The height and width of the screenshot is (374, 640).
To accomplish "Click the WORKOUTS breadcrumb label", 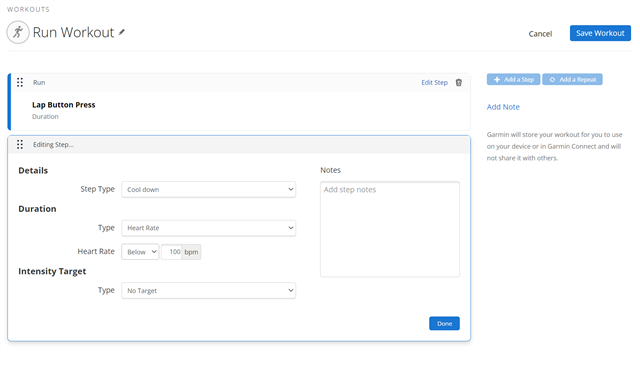I will click(x=28, y=9).
